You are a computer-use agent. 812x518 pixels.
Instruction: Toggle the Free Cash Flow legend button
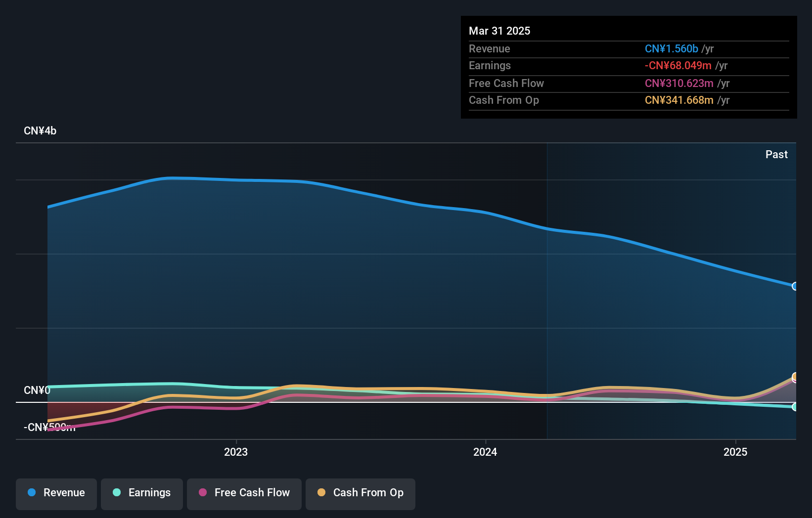point(244,494)
